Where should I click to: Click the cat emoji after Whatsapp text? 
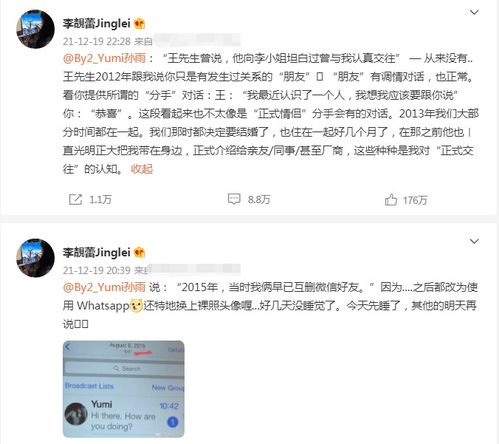coord(136,306)
